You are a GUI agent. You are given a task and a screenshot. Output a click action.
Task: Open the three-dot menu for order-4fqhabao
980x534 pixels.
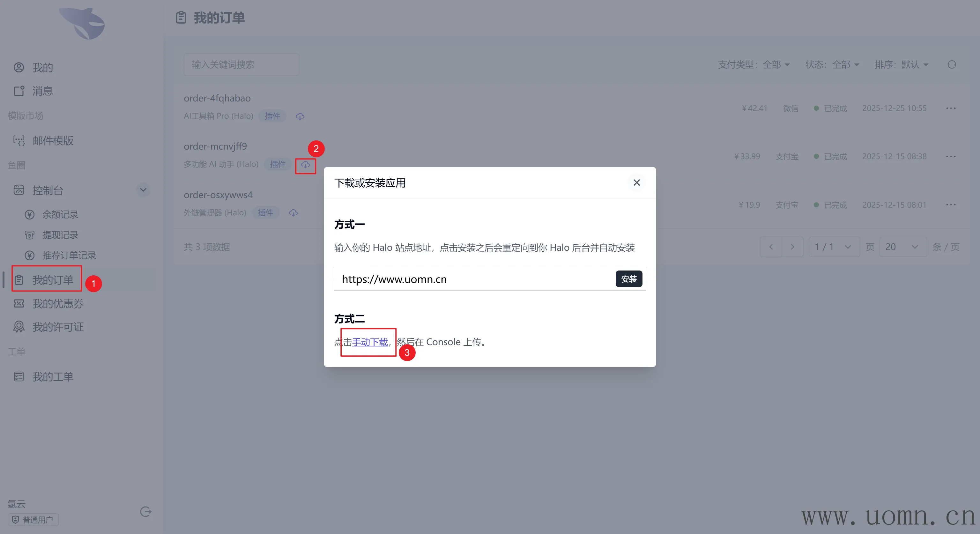951,108
